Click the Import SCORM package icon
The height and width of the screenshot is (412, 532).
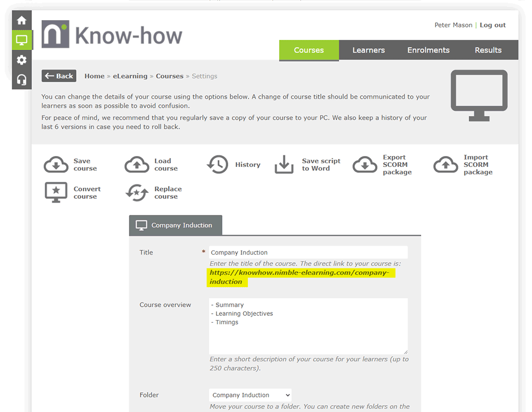446,165
